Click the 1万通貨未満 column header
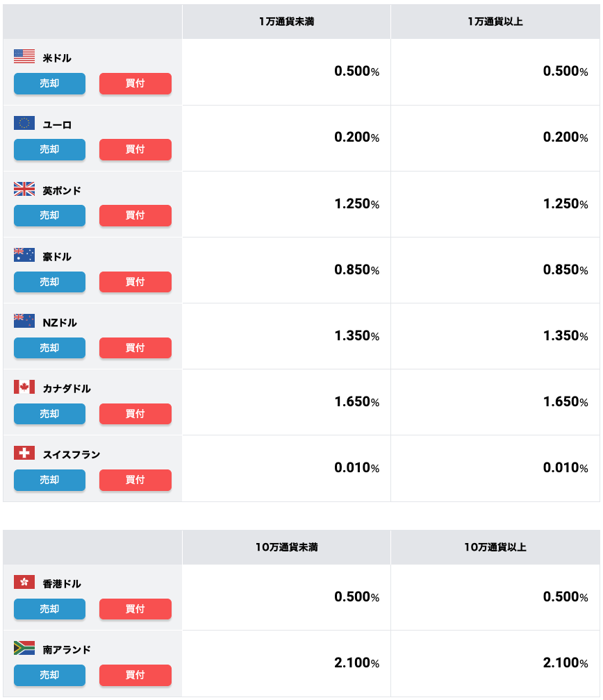The image size is (603, 700). point(286,22)
